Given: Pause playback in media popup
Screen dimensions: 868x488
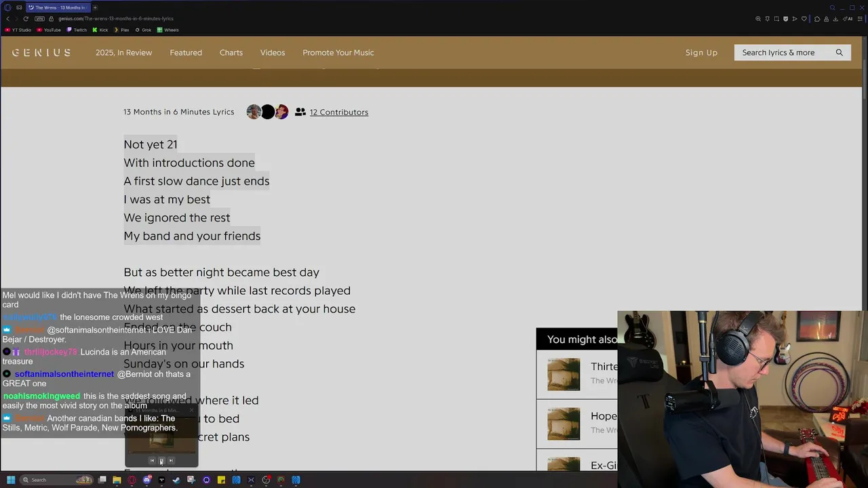Looking at the screenshot, I should [x=161, y=461].
